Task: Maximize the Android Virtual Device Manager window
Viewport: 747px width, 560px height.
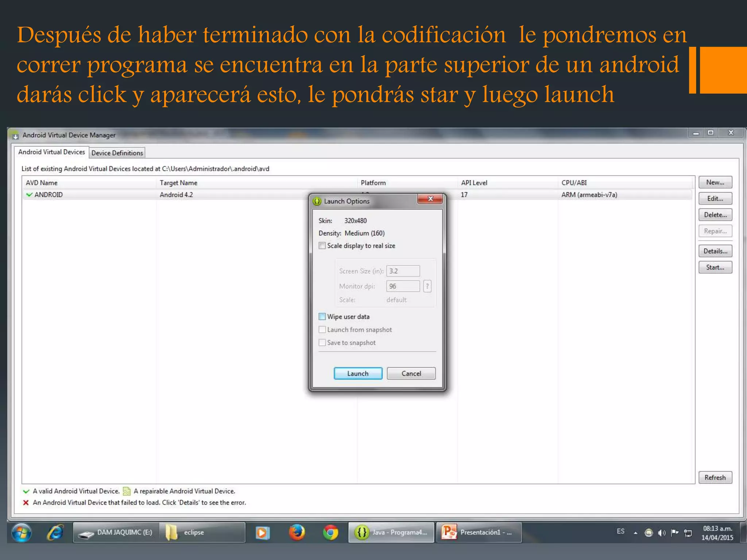Action: pyautogui.click(x=711, y=133)
